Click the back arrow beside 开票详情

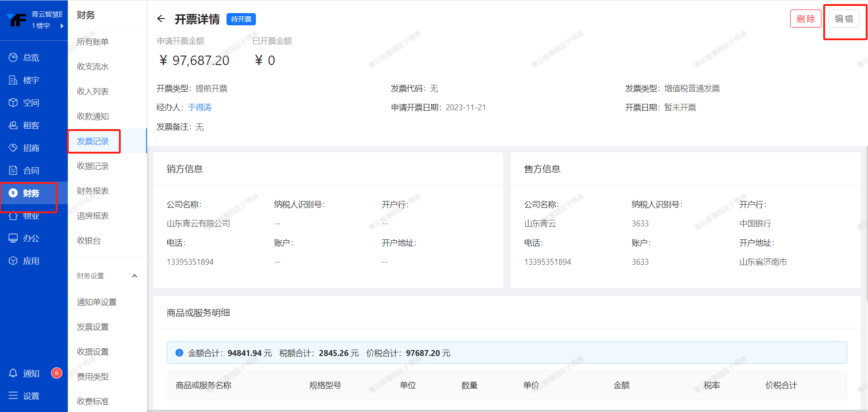point(161,19)
